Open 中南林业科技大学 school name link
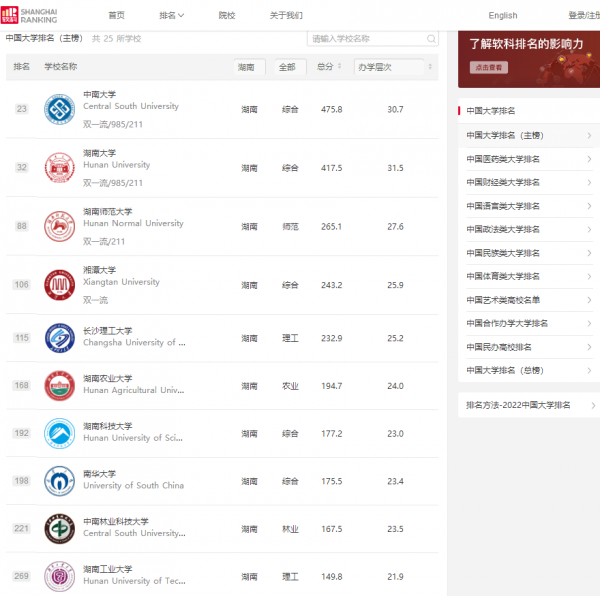Viewport: 600px width, 596px height. pos(116,521)
